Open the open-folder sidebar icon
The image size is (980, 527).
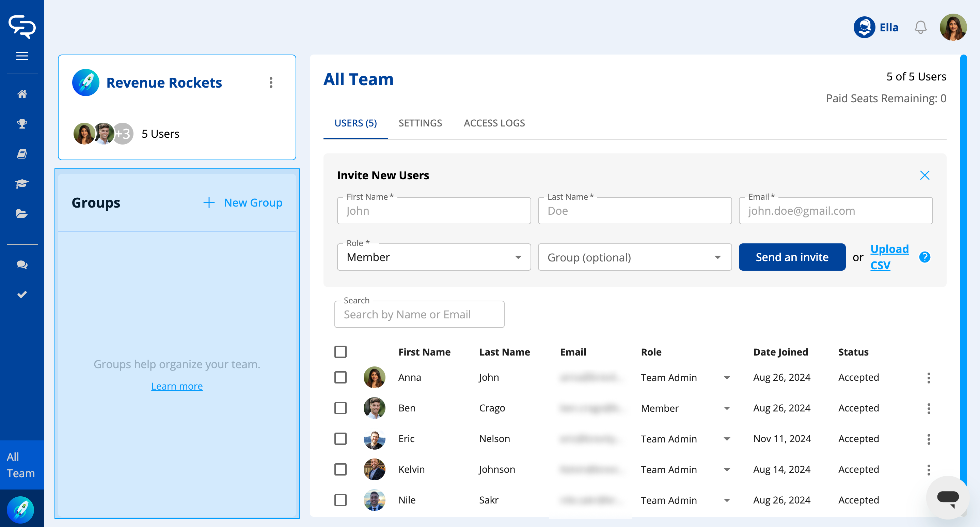pos(22,214)
